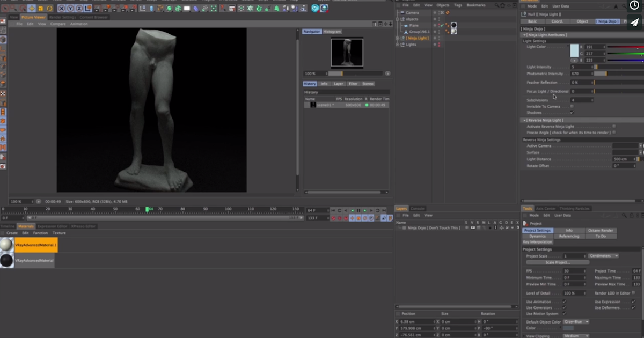The width and height of the screenshot is (644, 338).
Task: Toggle the Use Animation checkbox
Action: [x=564, y=302]
